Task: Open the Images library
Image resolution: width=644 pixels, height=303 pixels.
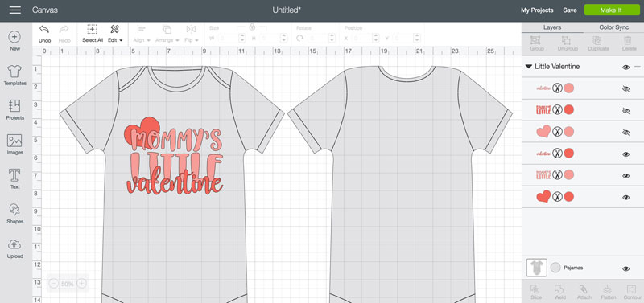Action: click(x=14, y=145)
